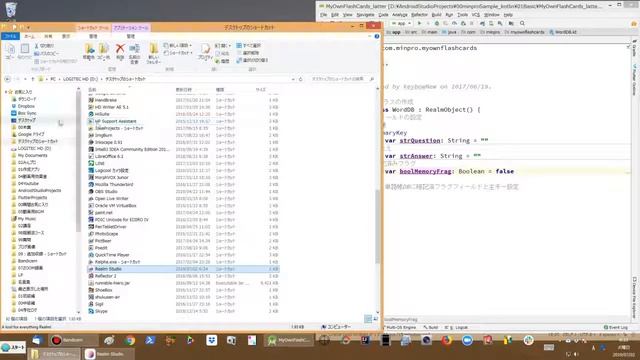The height and width of the screenshot is (360, 640).
Task: Open the Application Tools contextual tab
Action: point(131,28)
